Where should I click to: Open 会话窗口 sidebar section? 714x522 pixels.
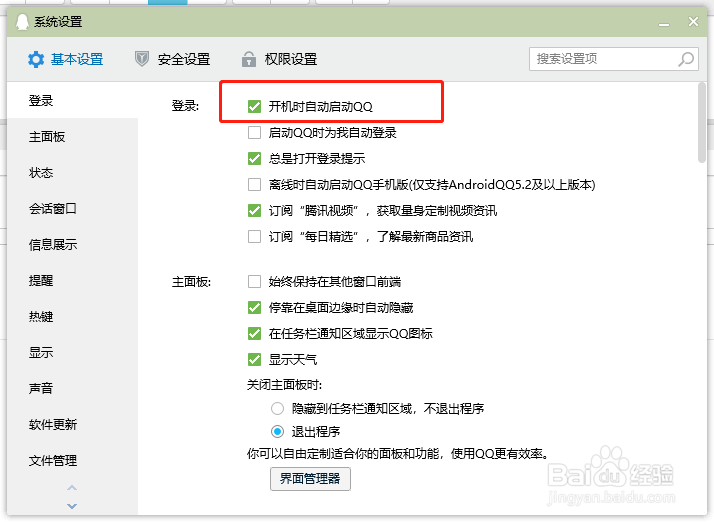72,209
